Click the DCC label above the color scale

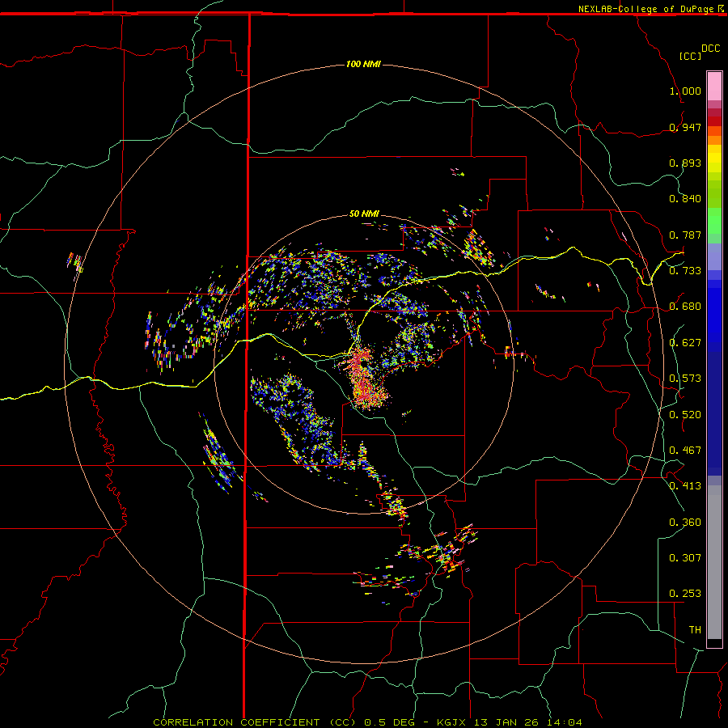pos(710,49)
